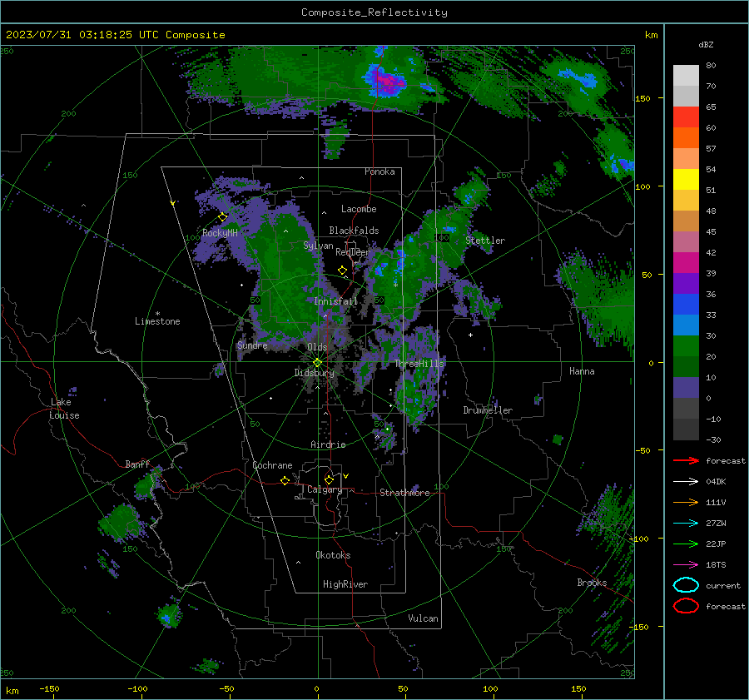Image resolution: width=749 pixels, height=700 pixels.
Task: Click the Drumheller label
Action: tap(488, 410)
